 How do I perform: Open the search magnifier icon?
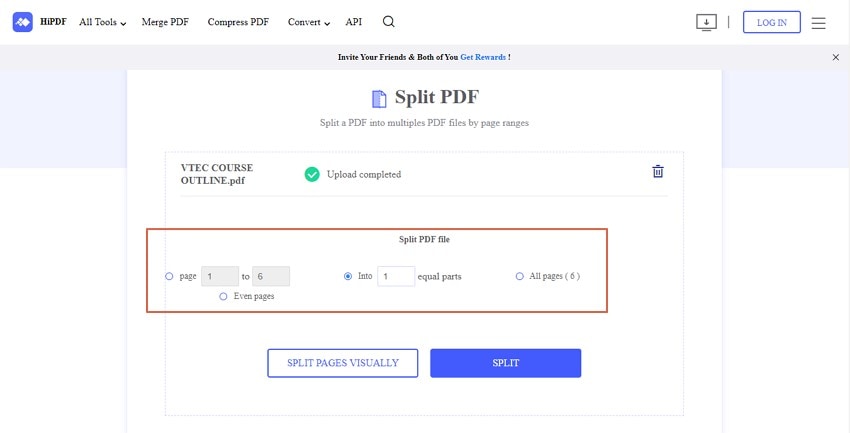tap(389, 22)
